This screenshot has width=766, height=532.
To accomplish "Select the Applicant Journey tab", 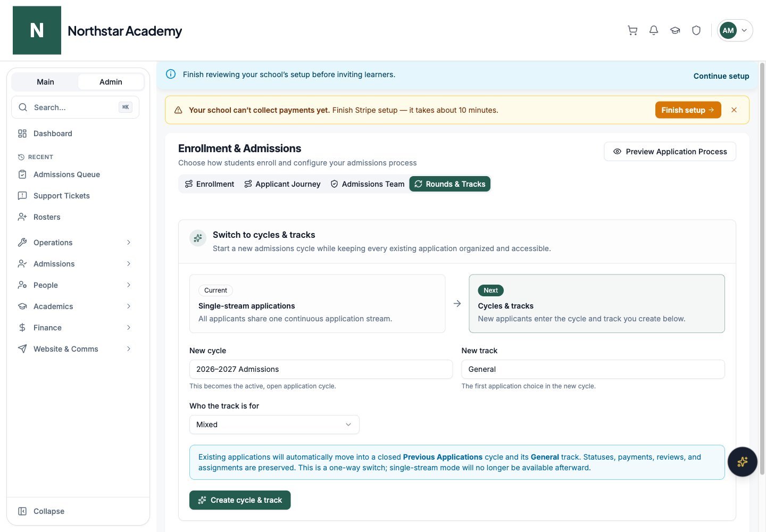I will click(282, 184).
